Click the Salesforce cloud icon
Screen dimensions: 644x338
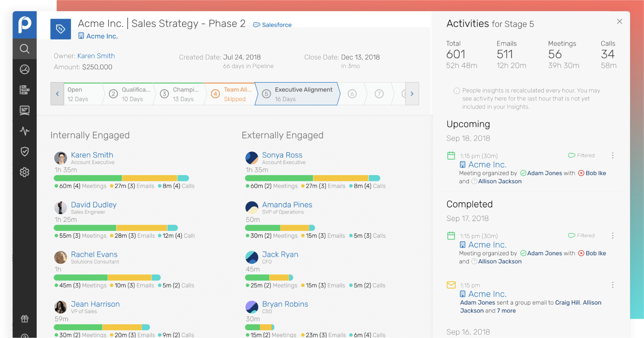tap(256, 25)
